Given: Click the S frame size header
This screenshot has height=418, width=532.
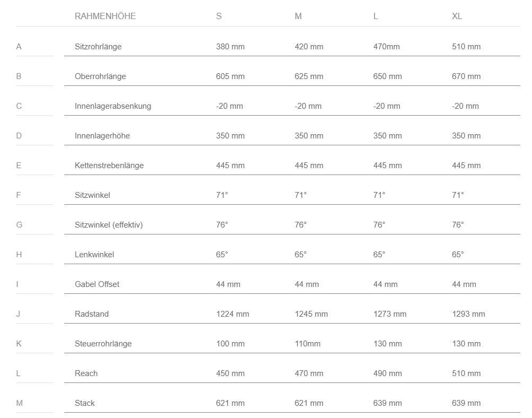Looking at the screenshot, I should pyautogui.click(x=219, y=16).
